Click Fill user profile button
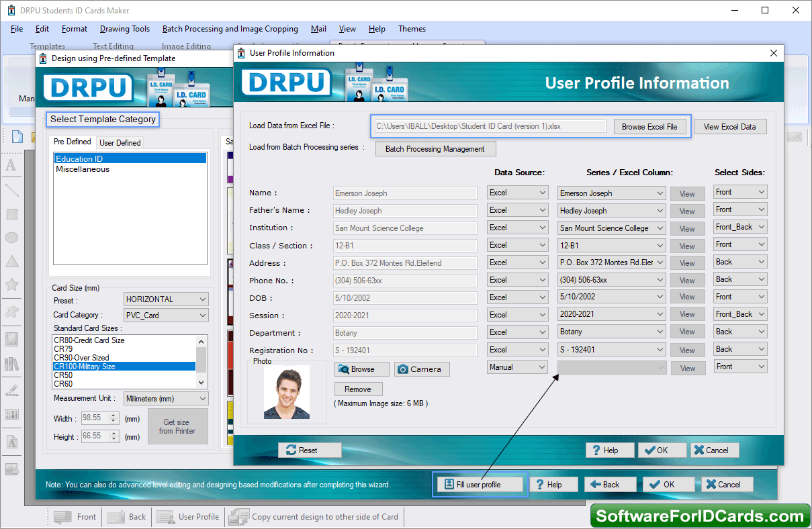The height and width of the screenshot is (529, 812). click(480, 485)
